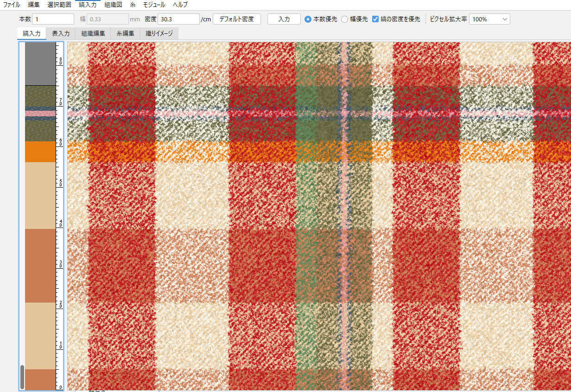Open the 組織図 menu
571x392 pixels.
pos(114,5)
